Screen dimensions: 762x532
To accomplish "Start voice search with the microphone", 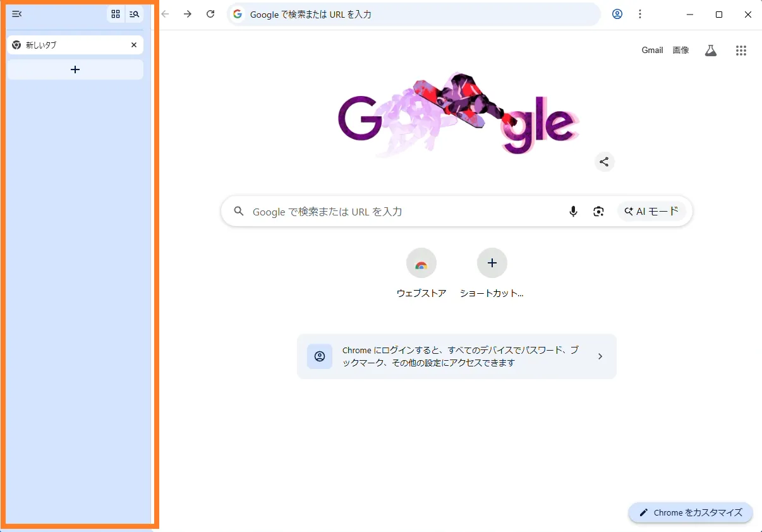I will point(573,212).
